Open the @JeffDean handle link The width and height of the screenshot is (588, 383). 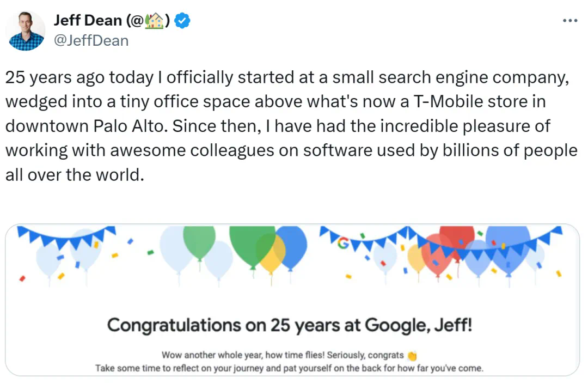pyautogui.click(x=91, y=40)
